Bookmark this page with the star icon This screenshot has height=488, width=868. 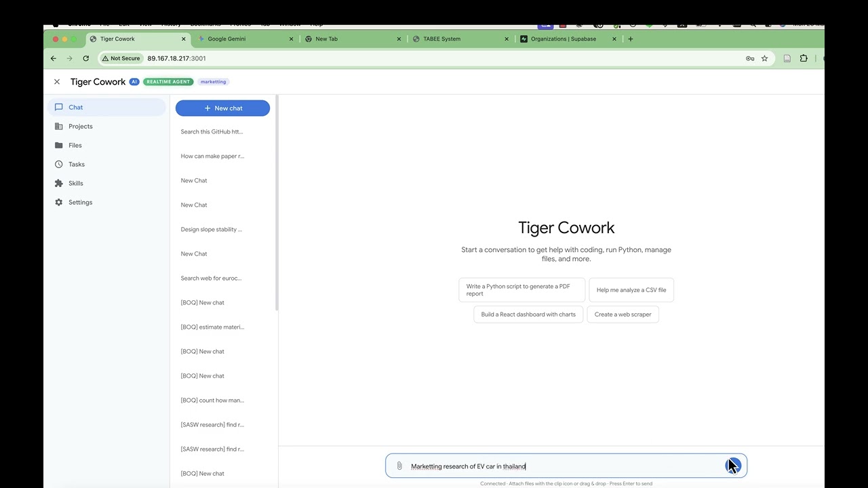click(764, 58)
